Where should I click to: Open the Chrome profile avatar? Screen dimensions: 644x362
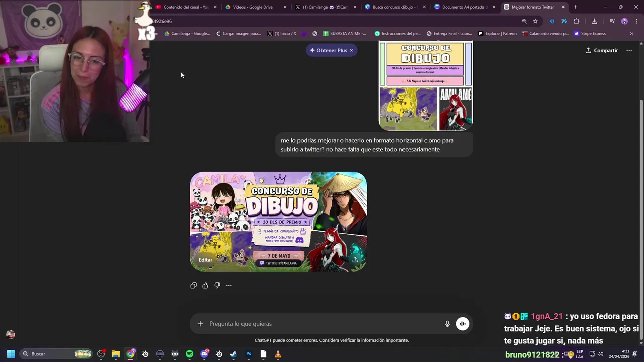pos(624,21)
